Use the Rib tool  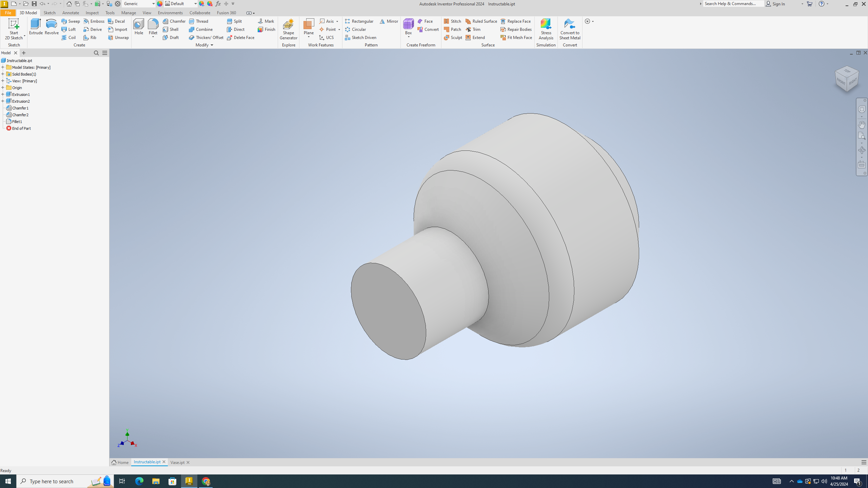(90, 37)
